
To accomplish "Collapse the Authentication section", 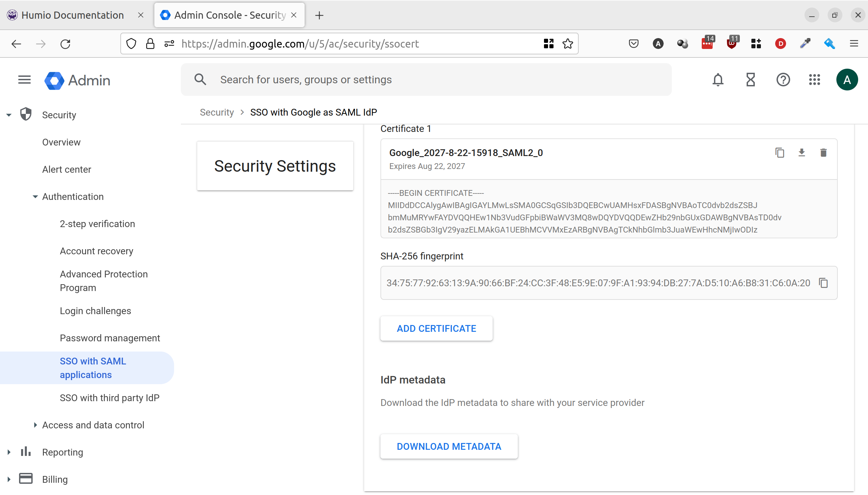I will click(x=35, y=197).
